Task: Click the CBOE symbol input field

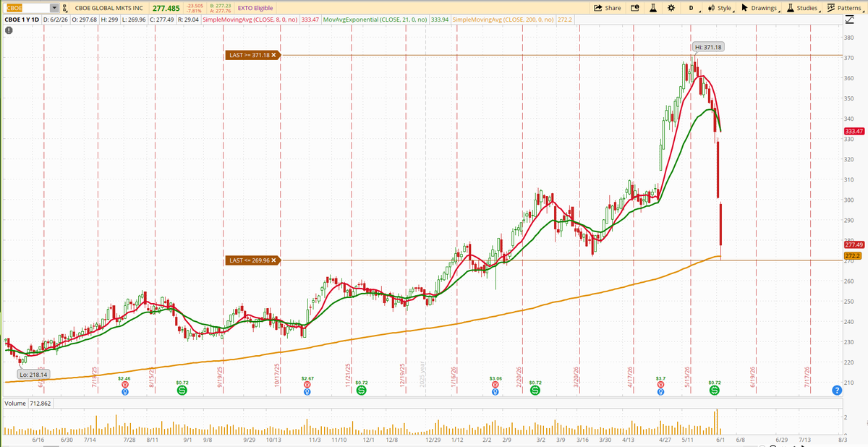Action: [26, 8]
